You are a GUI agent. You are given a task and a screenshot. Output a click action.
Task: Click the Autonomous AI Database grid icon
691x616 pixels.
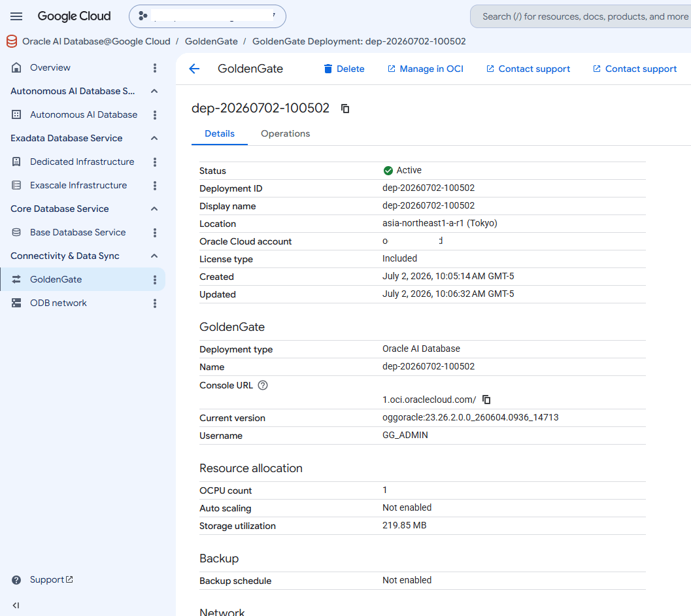(x=16, y=114)
